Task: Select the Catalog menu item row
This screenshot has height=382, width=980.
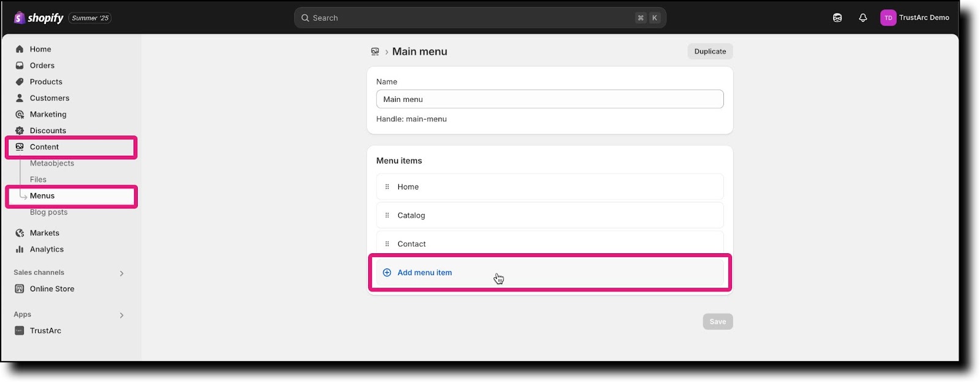Action: [x=550, y=215]
